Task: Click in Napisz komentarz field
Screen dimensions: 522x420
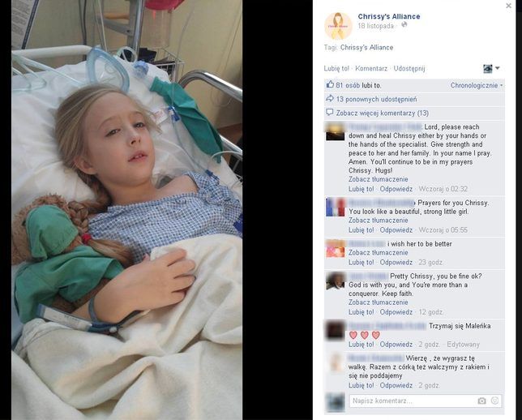Action: coord(413,401)
